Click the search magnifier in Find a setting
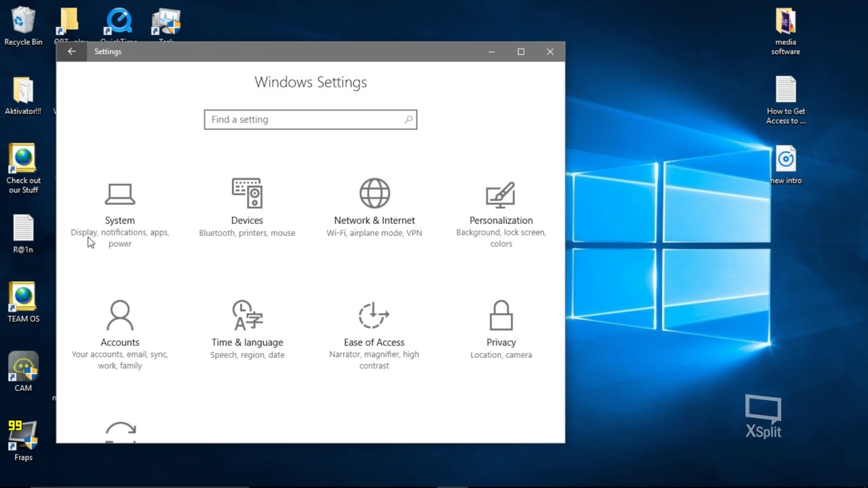Viewport: 868px width, 488px height. tap(408, 119)
